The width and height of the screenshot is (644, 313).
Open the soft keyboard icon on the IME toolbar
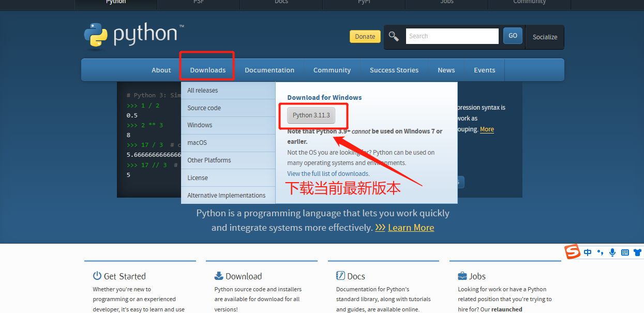pyautogui.click(x=625, y=252)
